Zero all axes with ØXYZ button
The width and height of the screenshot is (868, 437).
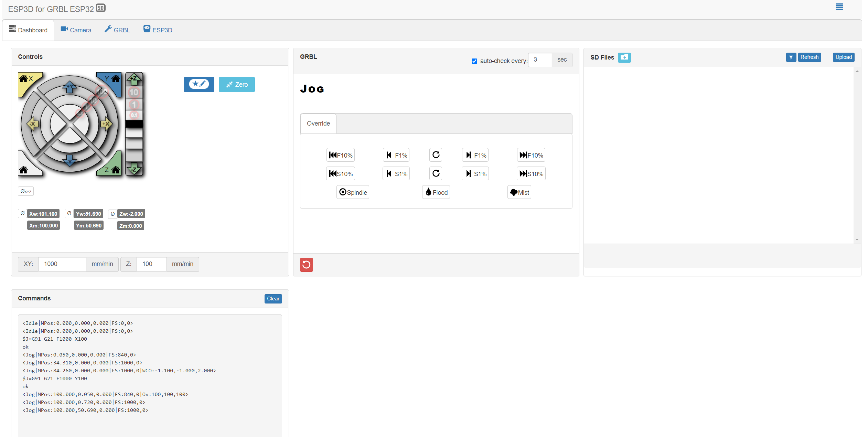click(x=26, y=191)
